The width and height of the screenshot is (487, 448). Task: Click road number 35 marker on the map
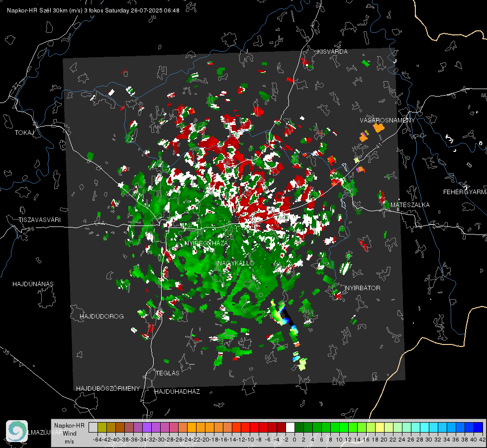pos(6,351)
